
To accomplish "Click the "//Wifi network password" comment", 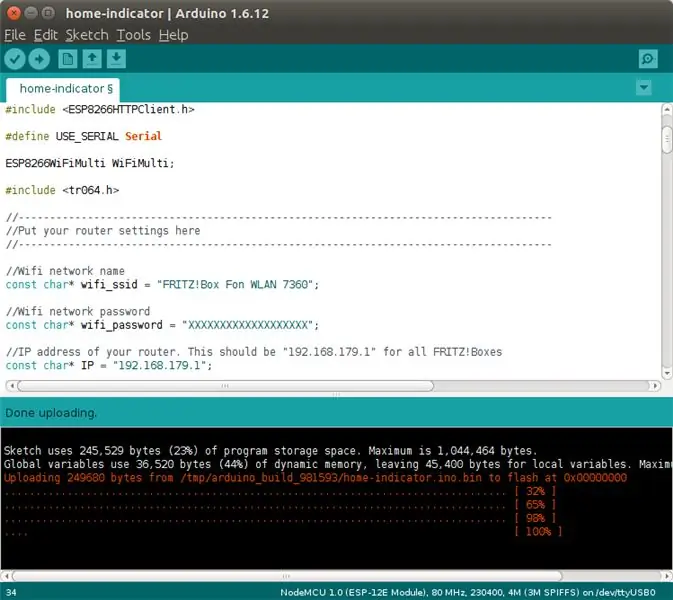I will 78,312.
